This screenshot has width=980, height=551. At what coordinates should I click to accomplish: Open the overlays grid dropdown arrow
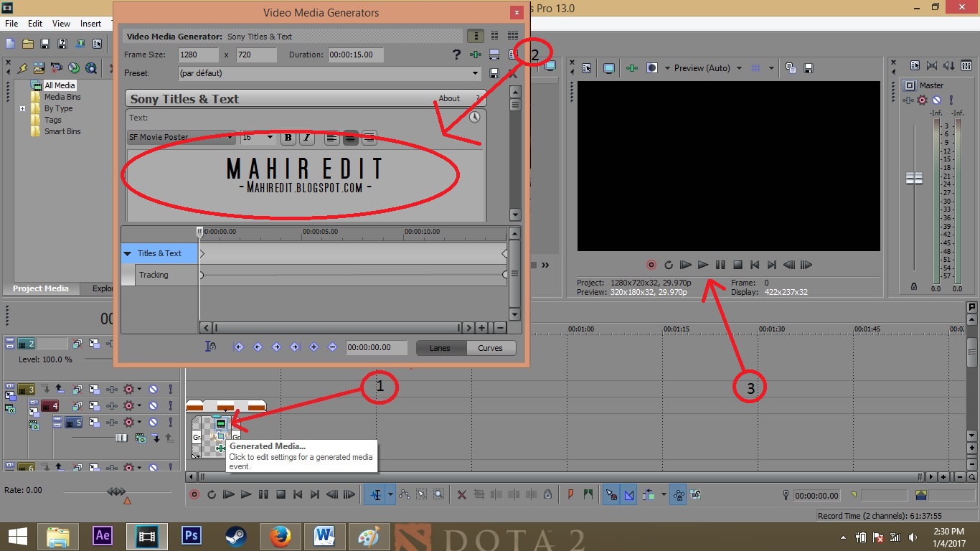point(771,68)
